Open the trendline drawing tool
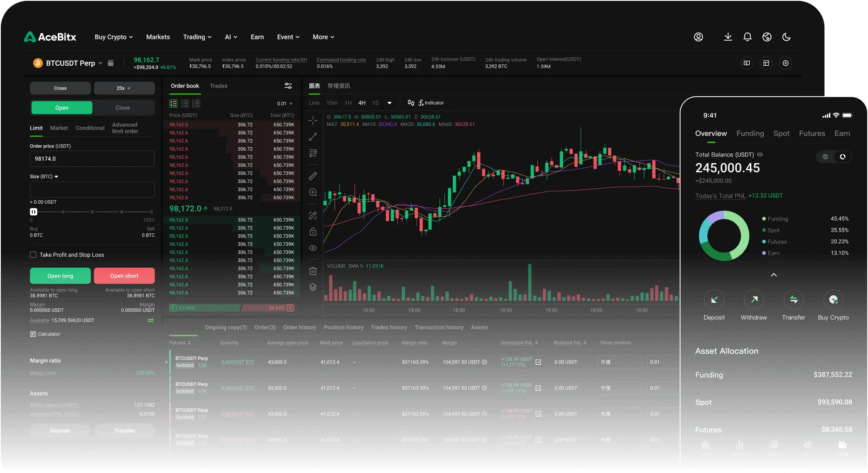This screenshot has width=868, height=473. click(313, 137)
